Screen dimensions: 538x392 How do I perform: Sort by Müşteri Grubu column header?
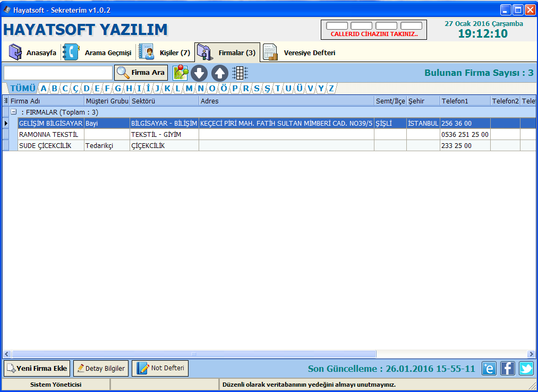tap(107, 101)
